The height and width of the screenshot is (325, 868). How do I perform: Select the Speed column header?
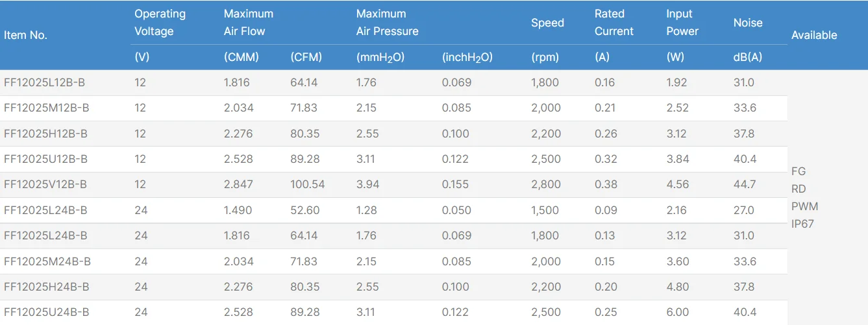547,23
